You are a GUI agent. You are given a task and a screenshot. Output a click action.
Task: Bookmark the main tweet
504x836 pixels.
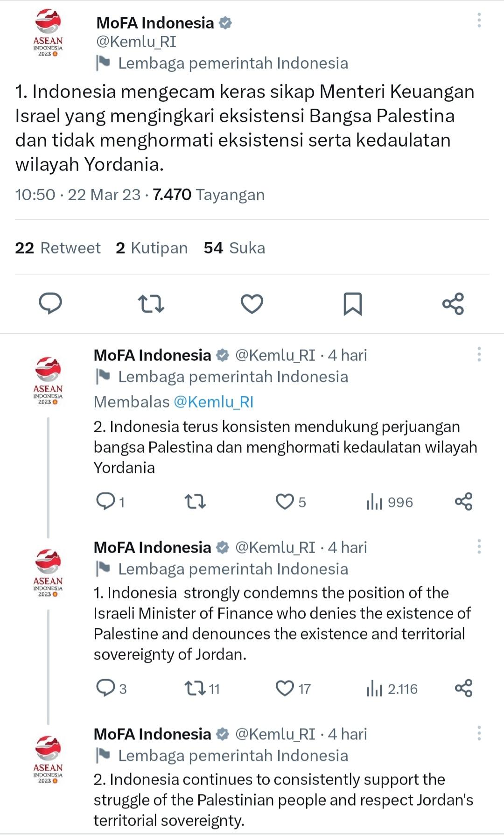point(352,303)
